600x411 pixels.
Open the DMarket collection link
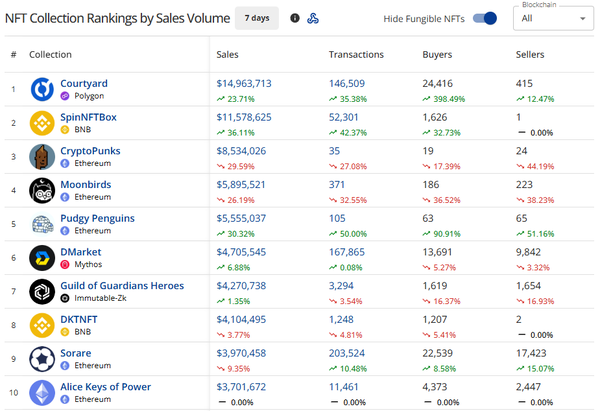click(81, 252)
